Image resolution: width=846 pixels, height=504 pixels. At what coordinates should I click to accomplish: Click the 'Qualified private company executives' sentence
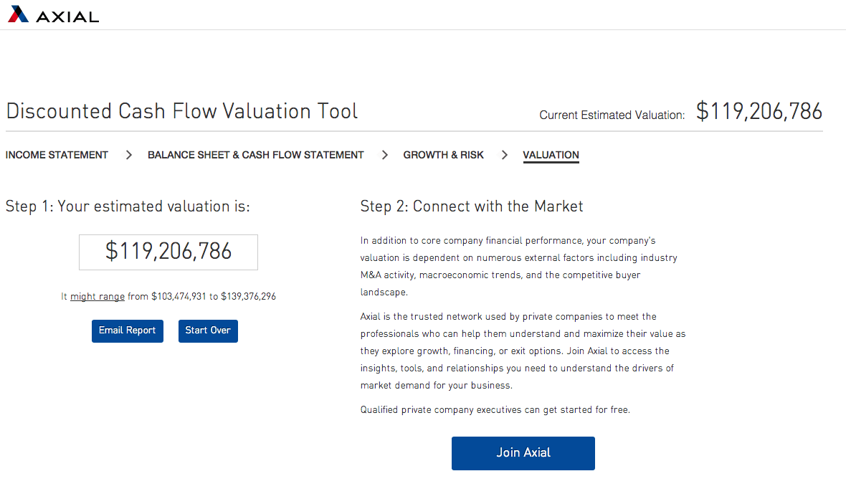click(x=495, y=409)
